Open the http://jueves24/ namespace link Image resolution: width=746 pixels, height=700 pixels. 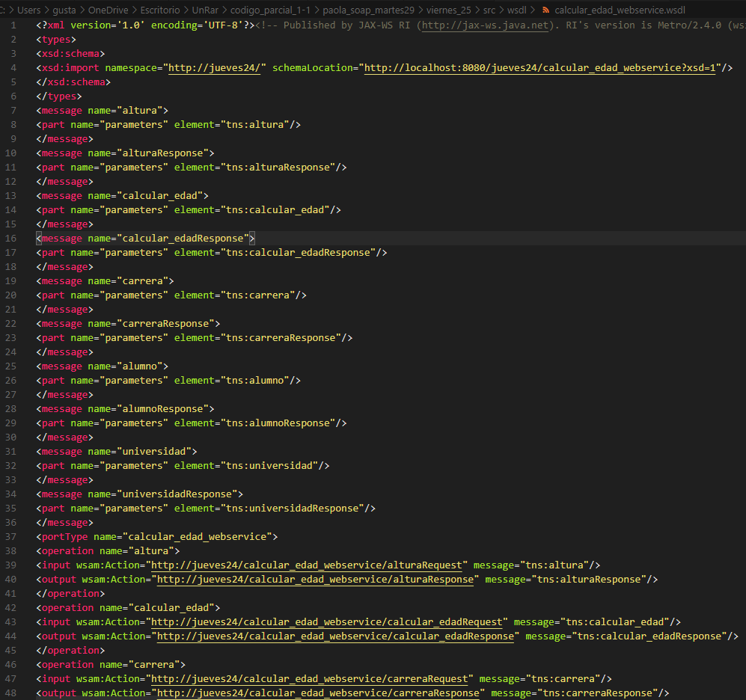tap(214, 68)
